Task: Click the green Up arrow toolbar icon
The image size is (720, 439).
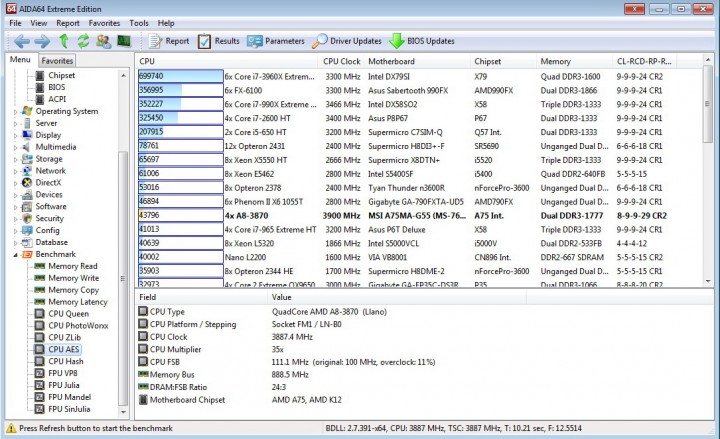Action: [x=64, y=41]
